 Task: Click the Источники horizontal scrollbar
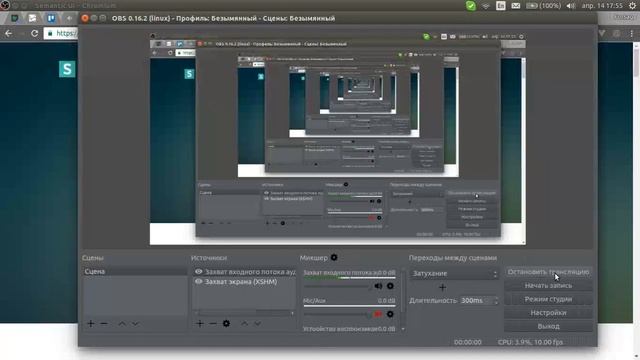[x=244, y=313]
